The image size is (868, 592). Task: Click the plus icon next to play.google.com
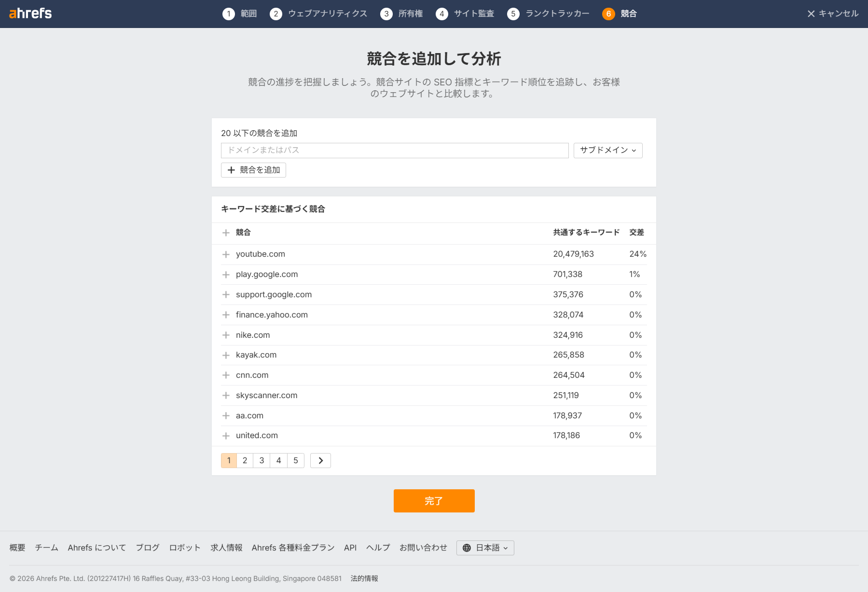point(226,274)
